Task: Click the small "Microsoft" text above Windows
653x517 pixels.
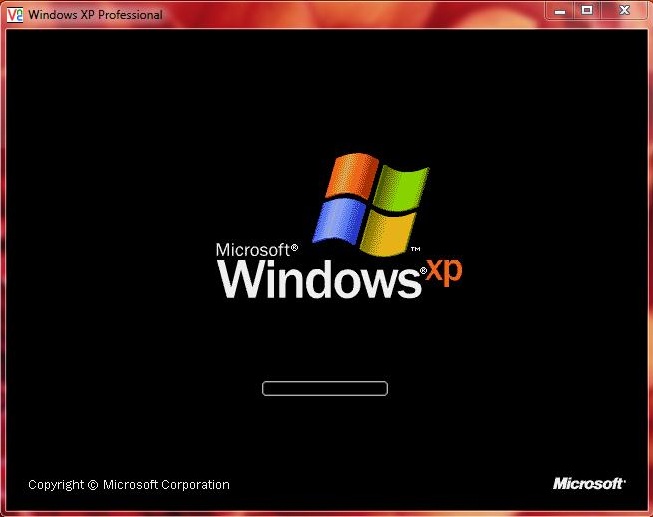Action: click(253, 250)
